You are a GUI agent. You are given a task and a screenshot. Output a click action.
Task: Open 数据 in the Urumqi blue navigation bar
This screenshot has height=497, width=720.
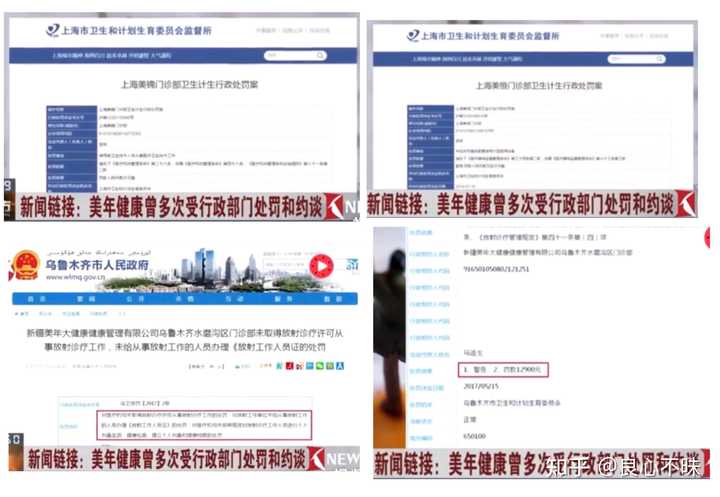click(333, 299)
